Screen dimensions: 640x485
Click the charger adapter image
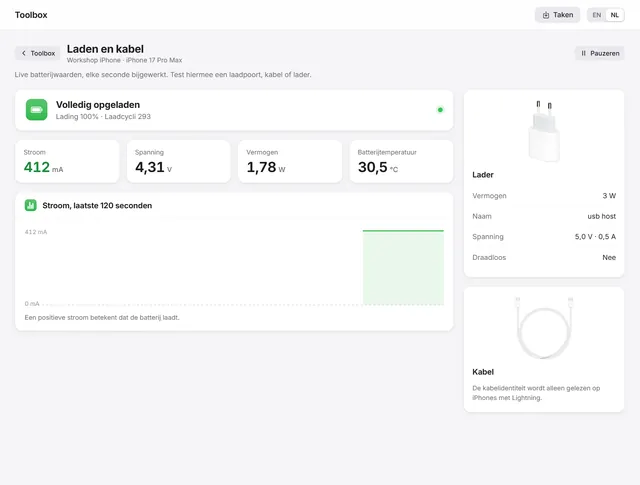point(544,131)
